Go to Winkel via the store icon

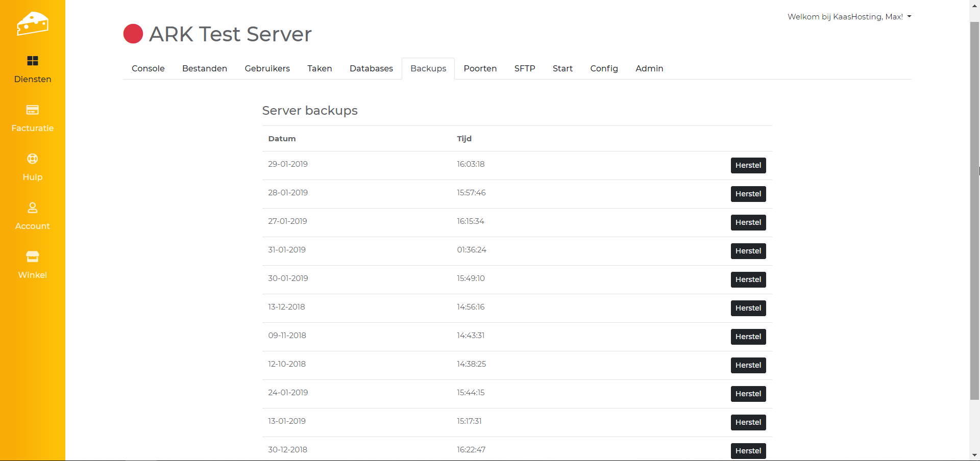[x=33, y=257]
